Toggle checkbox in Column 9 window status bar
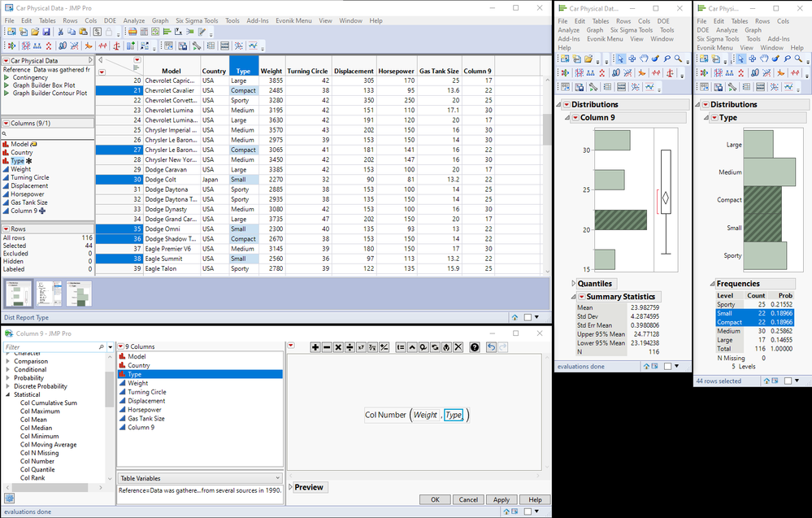 (x=667, y=366)
